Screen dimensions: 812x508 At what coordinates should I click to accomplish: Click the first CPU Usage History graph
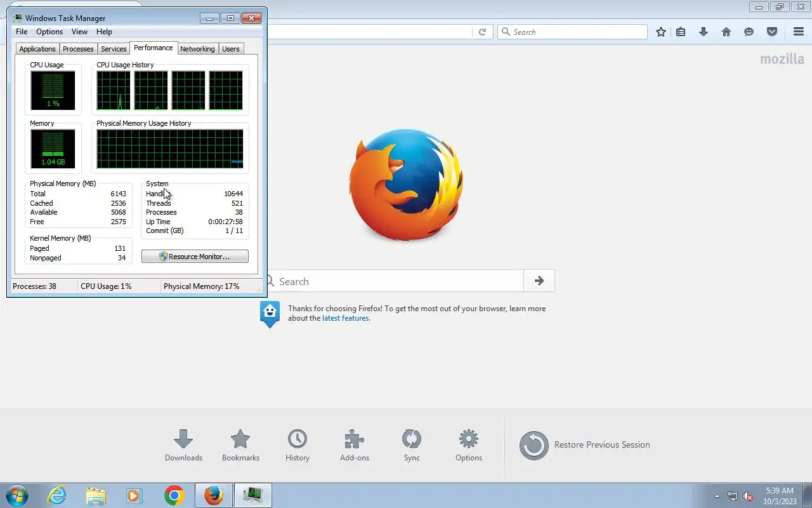[114, 90]
